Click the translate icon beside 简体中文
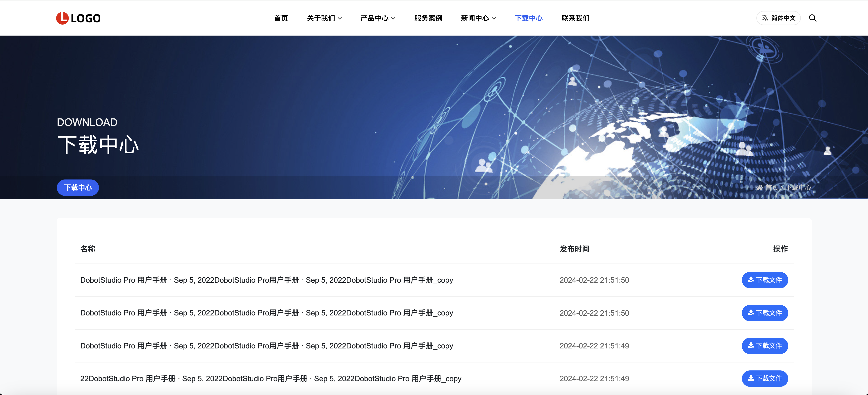Image resolution: width=868 pixels, height=395 pixels. (765, 18)
